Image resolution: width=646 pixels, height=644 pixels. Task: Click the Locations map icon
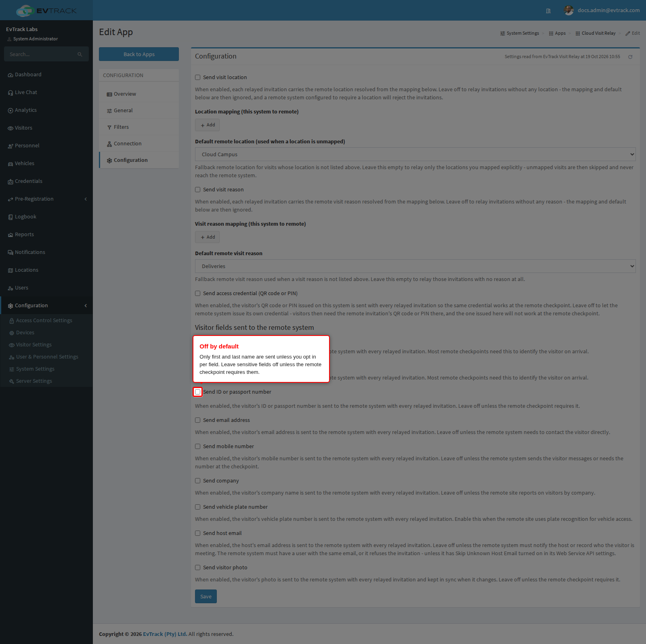pyautogui.click(x=10, y=271)
